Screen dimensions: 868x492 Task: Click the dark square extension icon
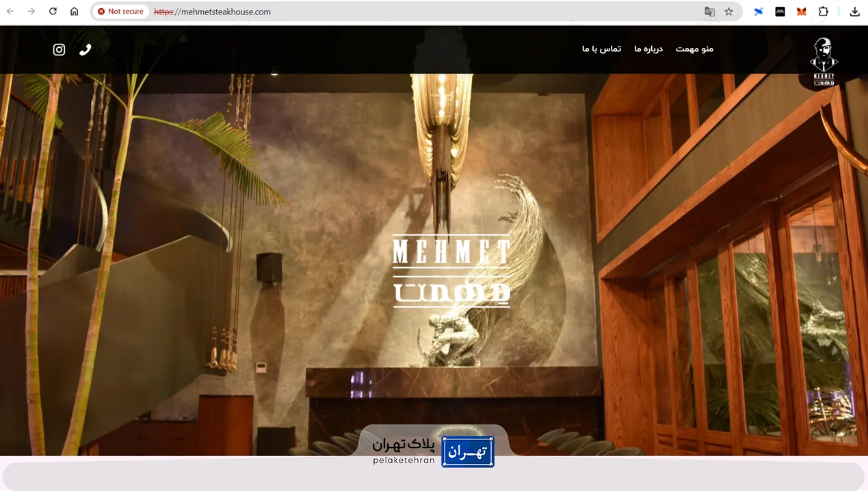(x=780, y=12)
